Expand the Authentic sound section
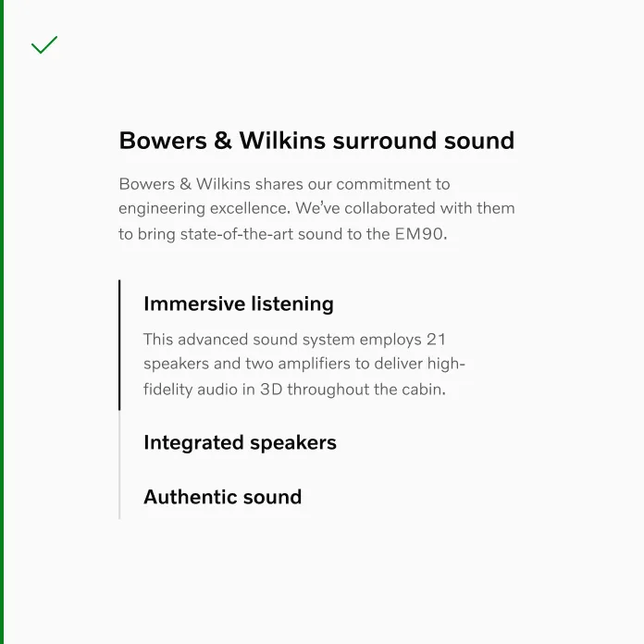 point(223,497)
